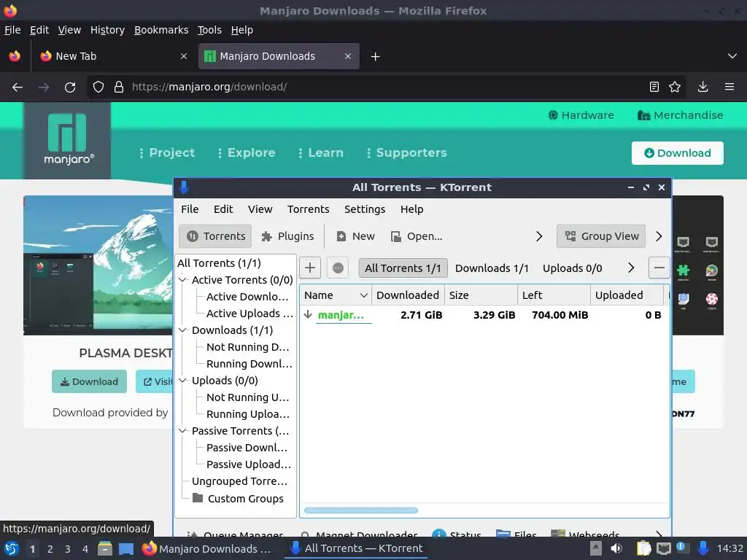
Task: Expand the main toolbar overflow chevron before Group View
Action: pos(539,236)
